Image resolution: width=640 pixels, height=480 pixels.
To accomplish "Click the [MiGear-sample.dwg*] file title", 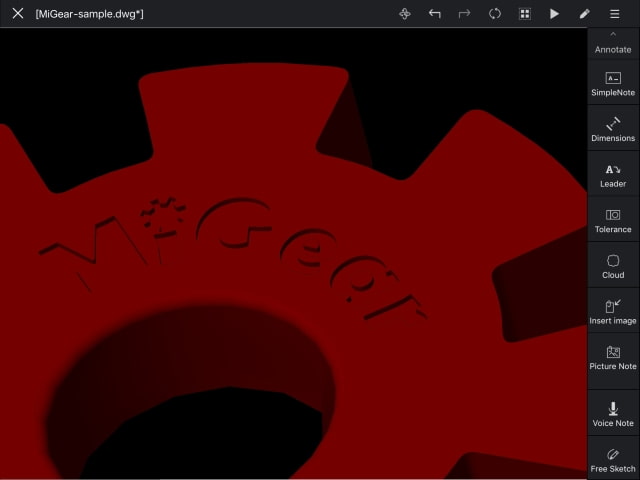I will click(89, 14).
